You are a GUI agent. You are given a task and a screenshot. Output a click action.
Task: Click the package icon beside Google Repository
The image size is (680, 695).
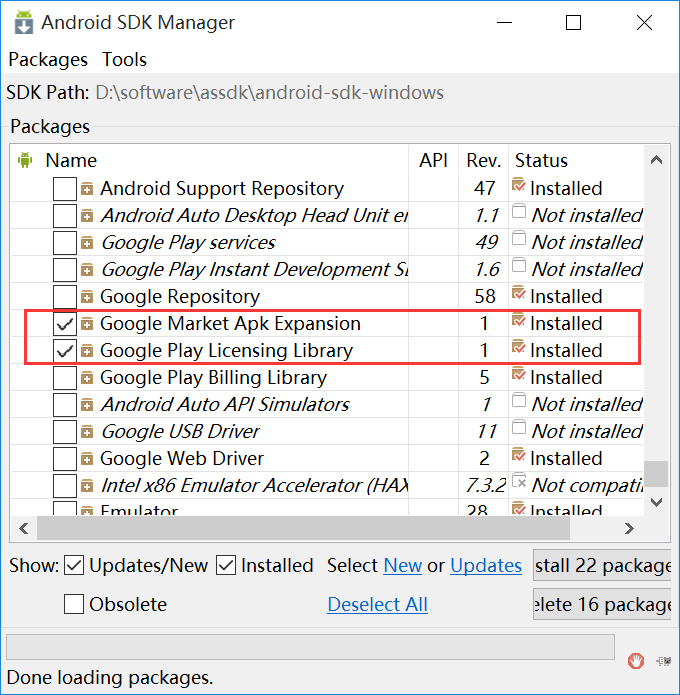click(x=87, y=297)
